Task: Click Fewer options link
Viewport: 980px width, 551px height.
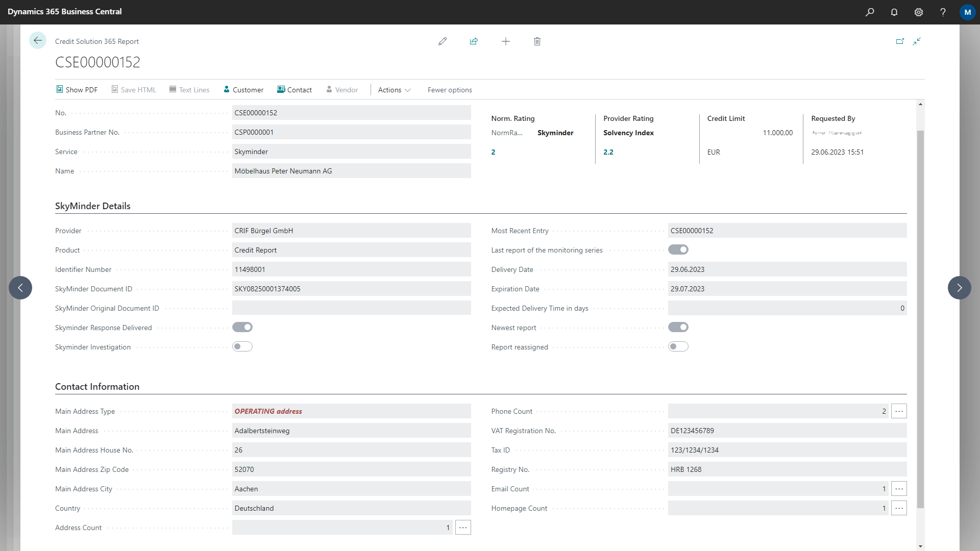Action: point(450,90)
